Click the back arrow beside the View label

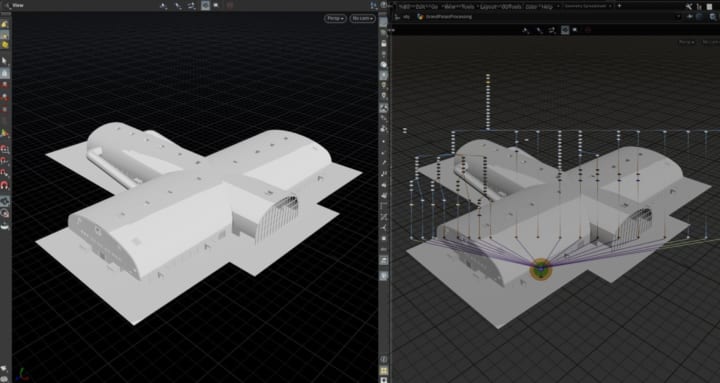click(6, 5)
